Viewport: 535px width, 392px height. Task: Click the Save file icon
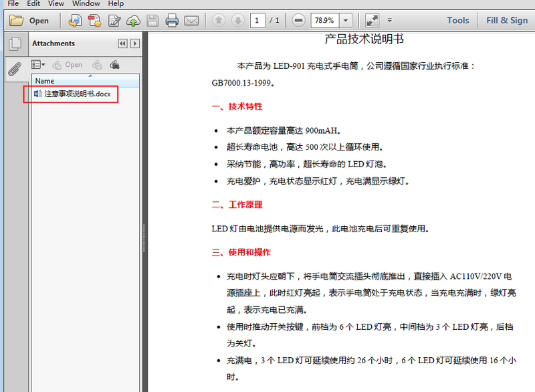click(x=152, y=21)
